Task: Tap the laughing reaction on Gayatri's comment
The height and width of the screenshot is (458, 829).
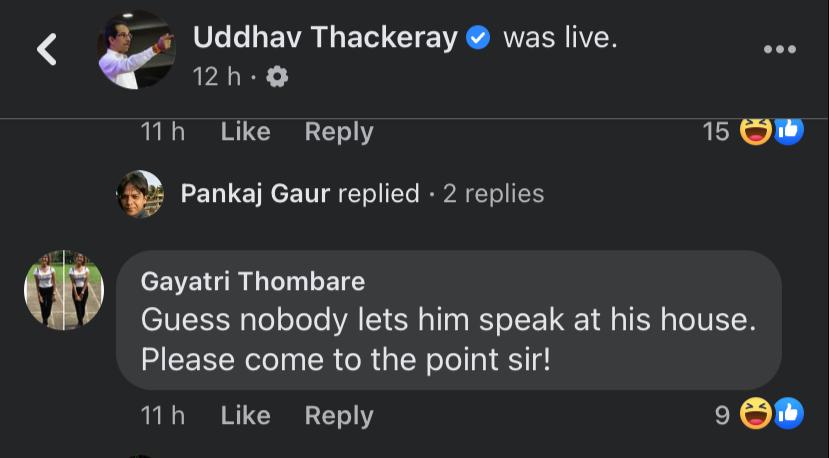Action: coord(756,413)
